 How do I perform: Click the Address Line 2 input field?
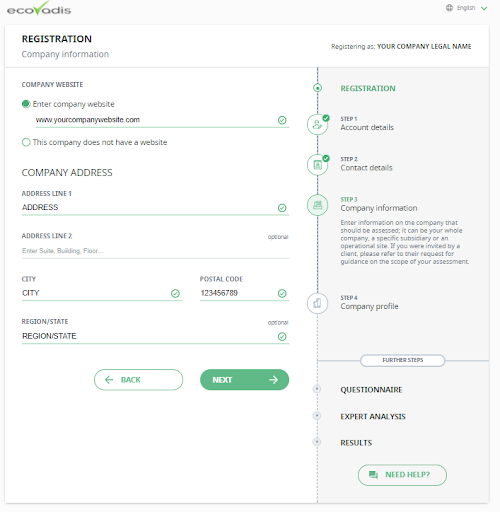click(x=155, y=251)
